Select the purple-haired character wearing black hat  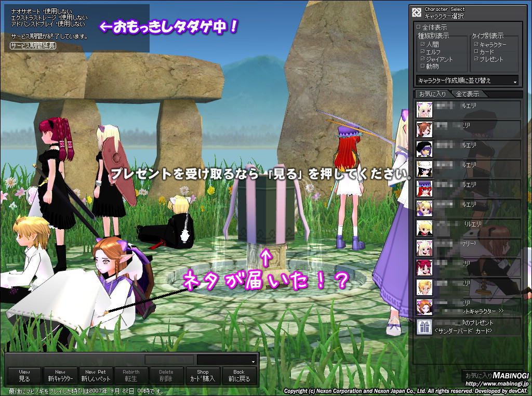pyautogui.click(x=424, y=149)
